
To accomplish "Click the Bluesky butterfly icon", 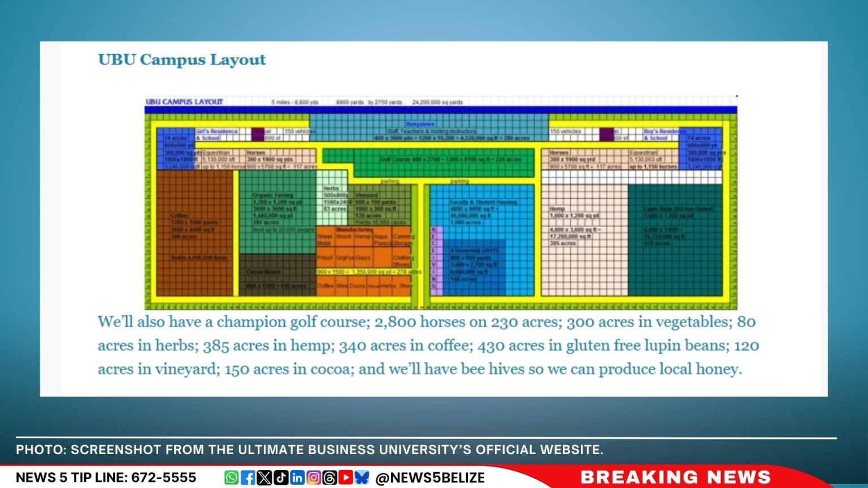I will (362, 477).
